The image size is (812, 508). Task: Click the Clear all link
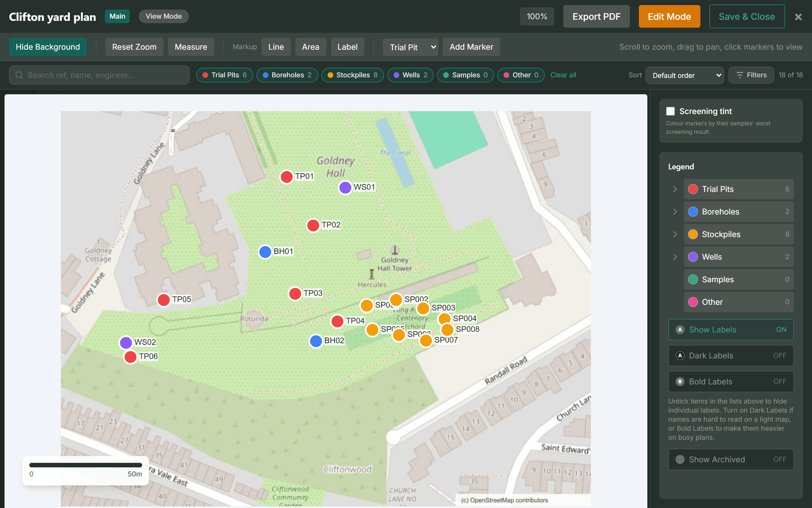point(563,75)
